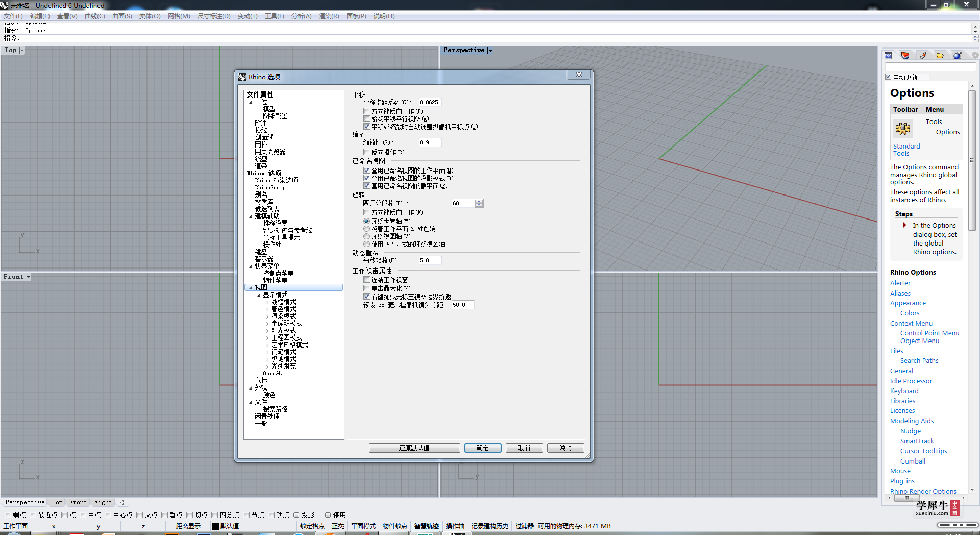The height and width of the screenshot is (535, 980).
Task: Open the Help panel tab icon
Action: pos(888,56)
